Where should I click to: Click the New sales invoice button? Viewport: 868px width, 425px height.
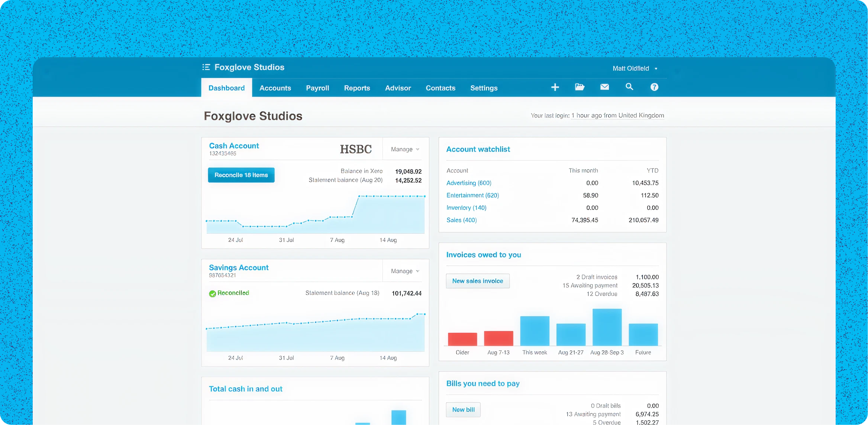click(x=478, y=281)
